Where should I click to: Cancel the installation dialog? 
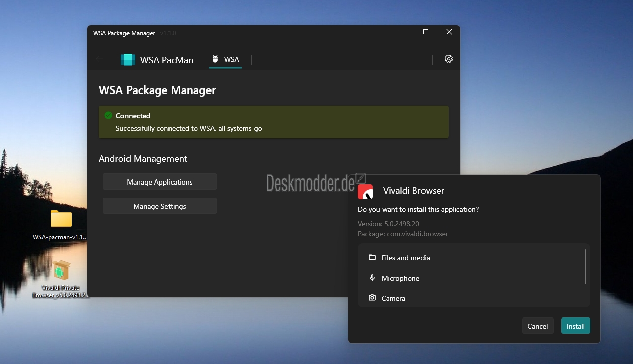tap(537, 326)
